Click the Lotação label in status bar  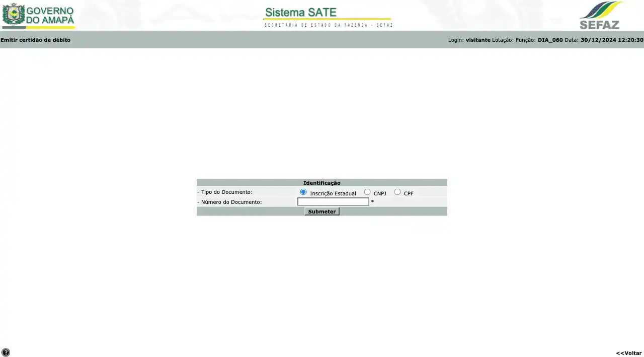(503, 40)
